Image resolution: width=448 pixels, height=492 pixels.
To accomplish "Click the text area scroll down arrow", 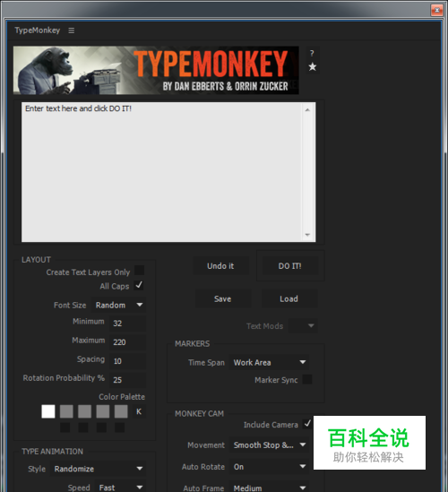I will click(x=307, y=235).
